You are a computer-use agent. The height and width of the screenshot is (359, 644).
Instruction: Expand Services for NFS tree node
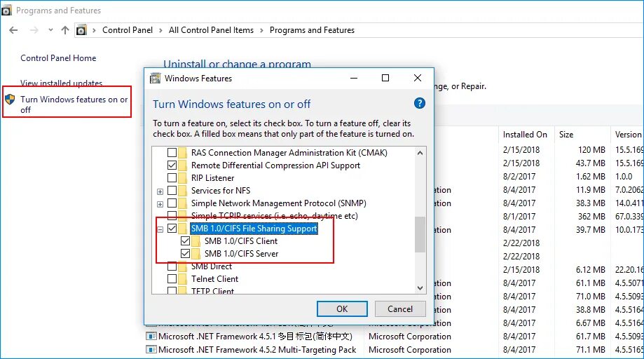click(x=160, y=191)
